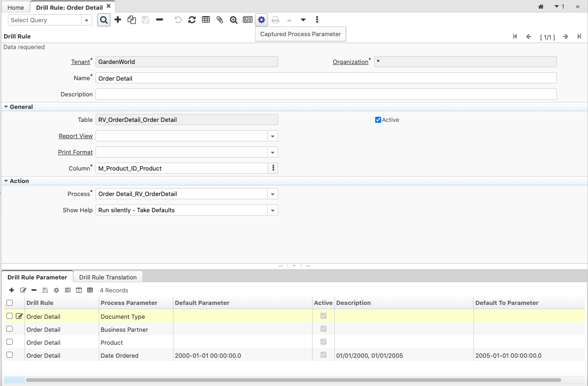Open the window count dropdown next to the Home icon
The width and height of the screenshot is (588, 386).
point(559,7)
